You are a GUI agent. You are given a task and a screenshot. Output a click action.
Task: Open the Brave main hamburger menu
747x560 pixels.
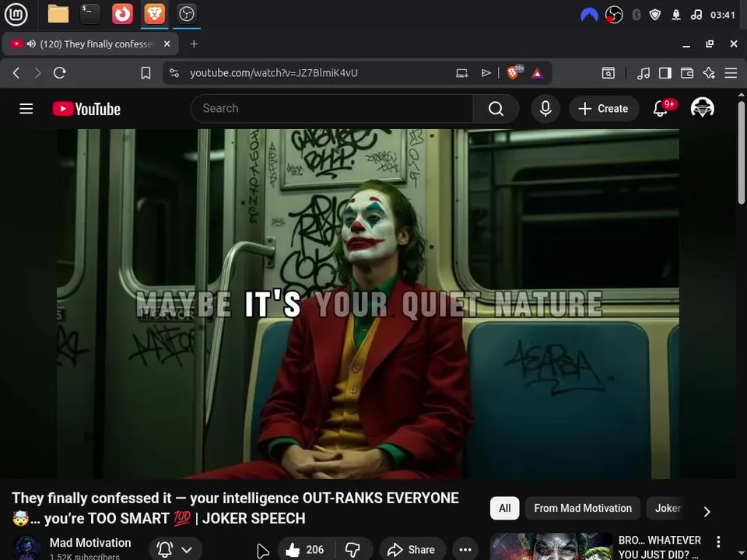coord(731,73)
